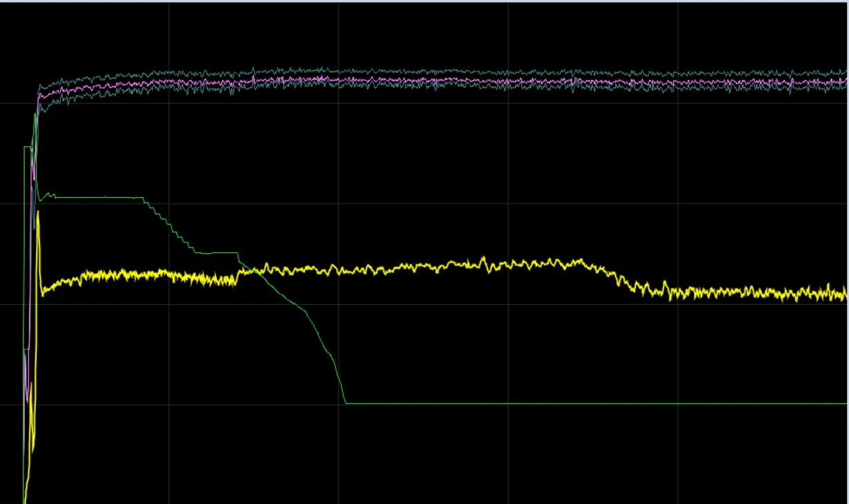Click the top of the green square pulse
This screenshot has width=849, height=504.
pos(28,146)
